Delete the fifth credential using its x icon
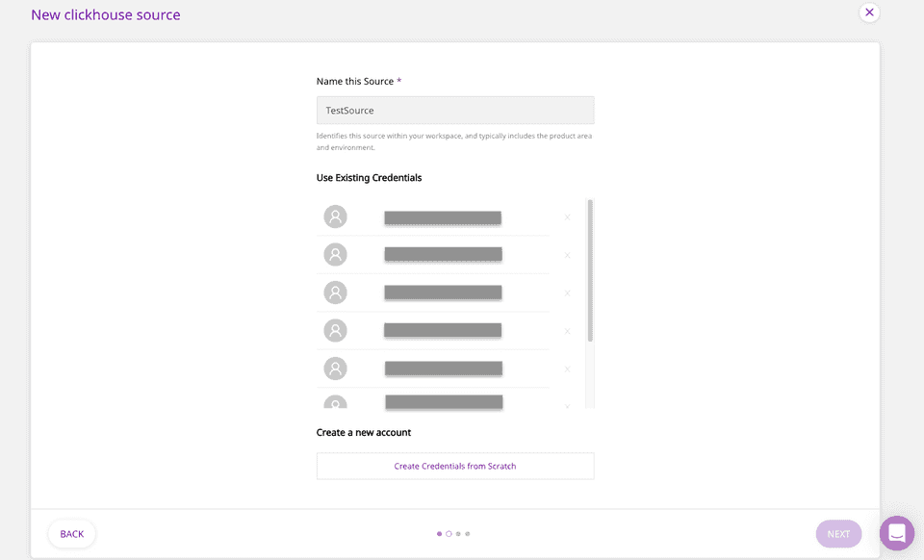Viewport: 924px width, 560px height. tap(567, 369)
